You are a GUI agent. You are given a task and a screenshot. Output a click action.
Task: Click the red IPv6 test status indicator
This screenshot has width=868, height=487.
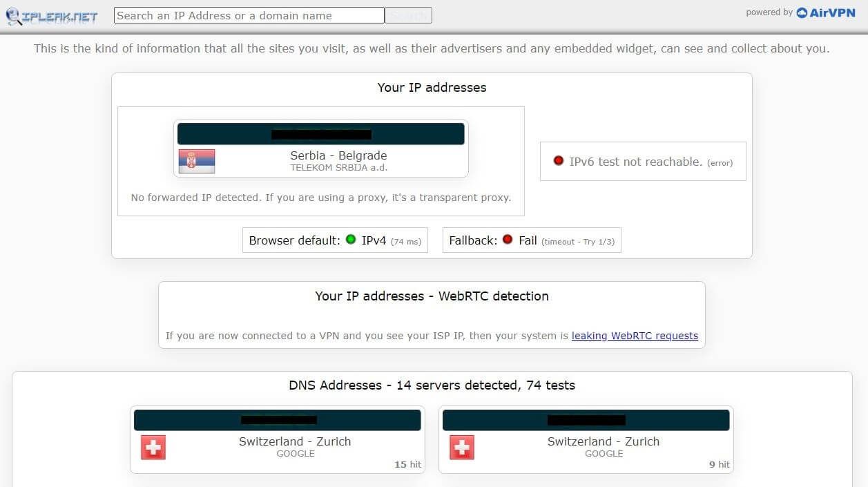(x=559, y=161)
